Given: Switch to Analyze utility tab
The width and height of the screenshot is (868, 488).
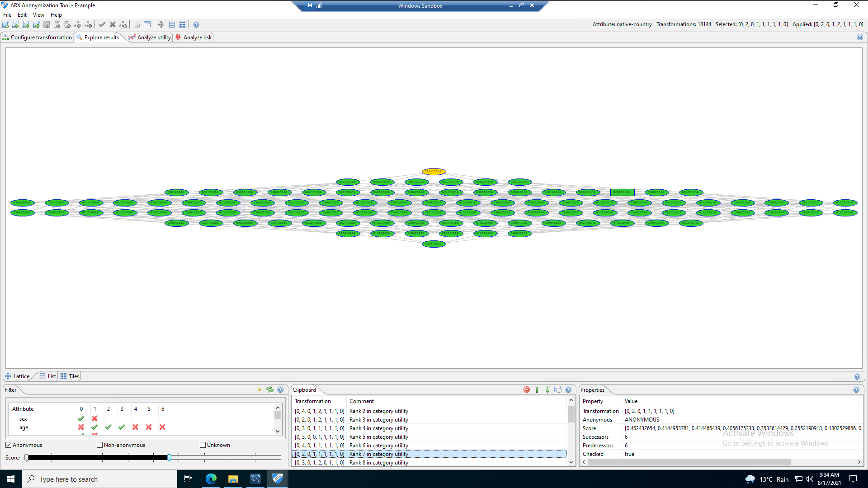Looking at the screenshot, I should click(x=150, y=38).
